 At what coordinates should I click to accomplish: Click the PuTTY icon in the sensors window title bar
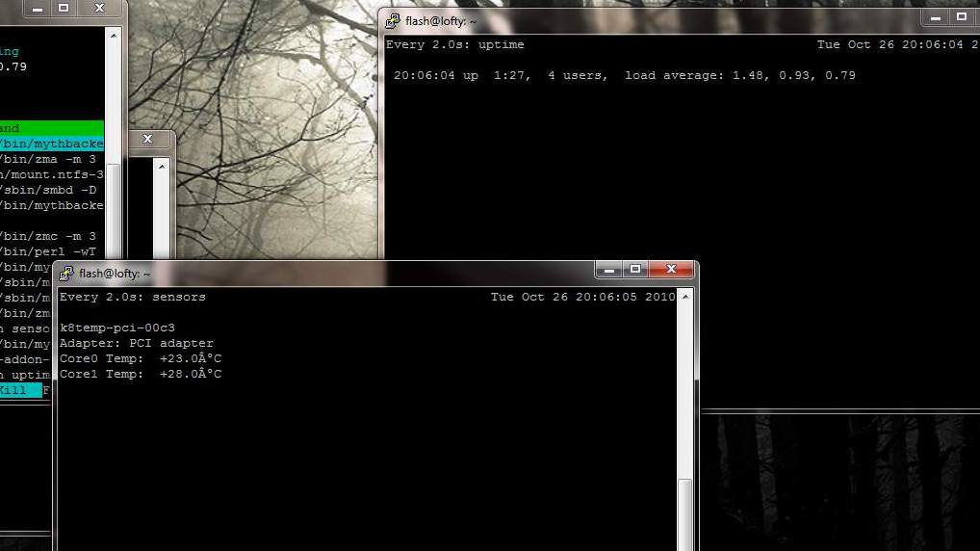[66, 274]
